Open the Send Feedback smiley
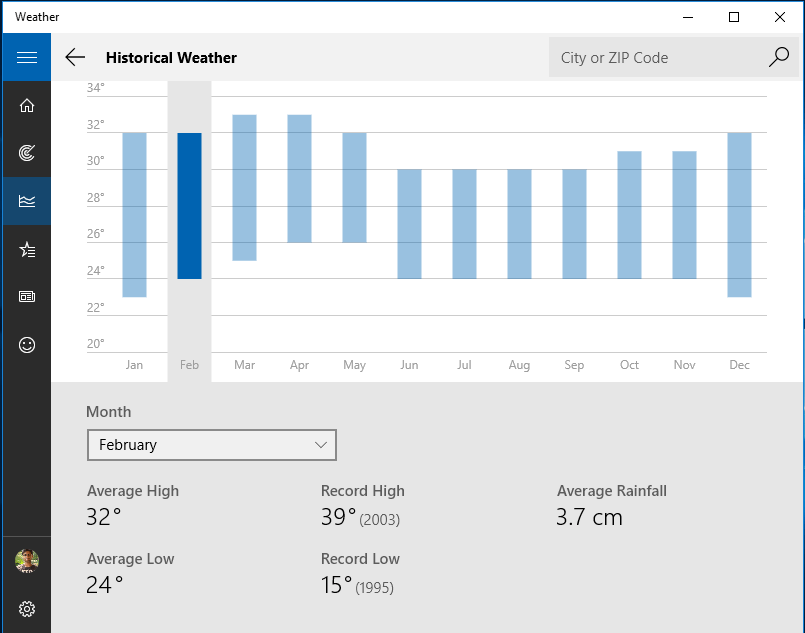805x633 pixels. coord(27,344)
